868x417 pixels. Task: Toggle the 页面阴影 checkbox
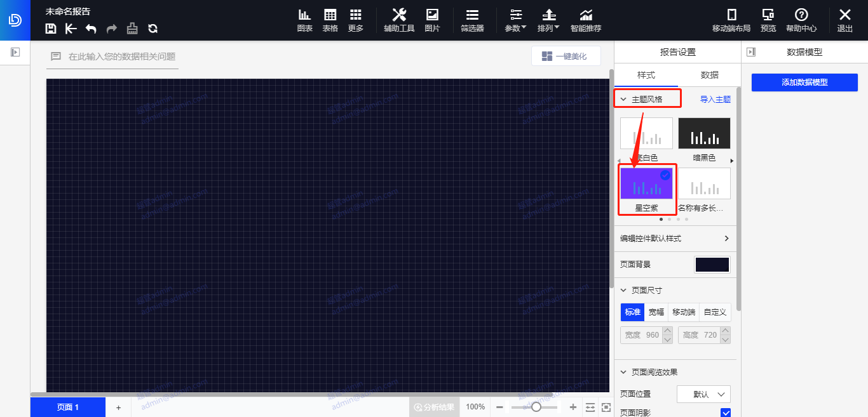(726, 413)
